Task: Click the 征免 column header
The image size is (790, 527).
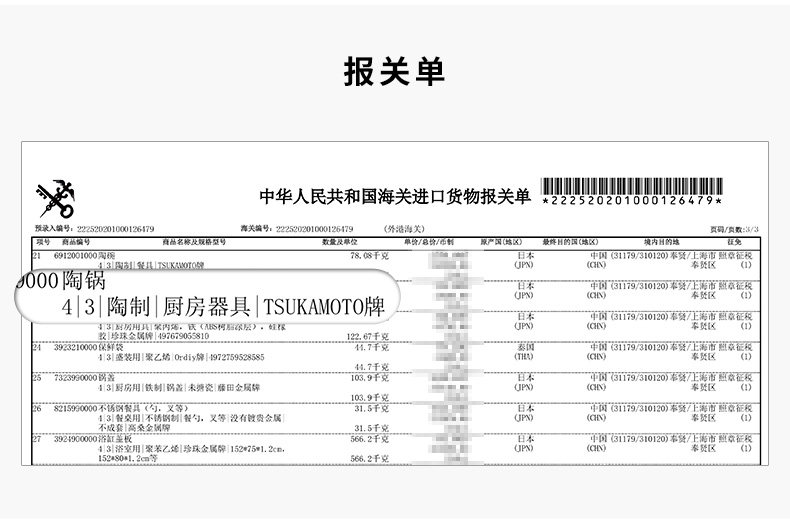Action: pos(734,242)
